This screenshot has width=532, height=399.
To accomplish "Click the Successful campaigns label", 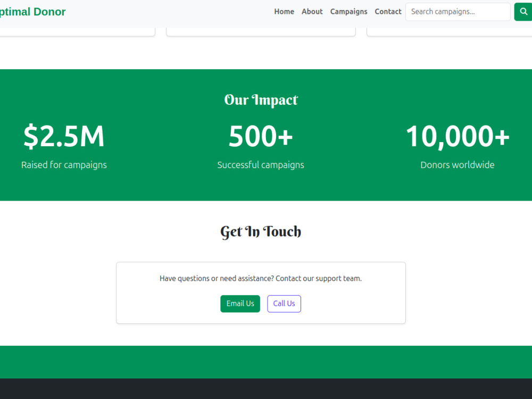I will tap(261, 165).
